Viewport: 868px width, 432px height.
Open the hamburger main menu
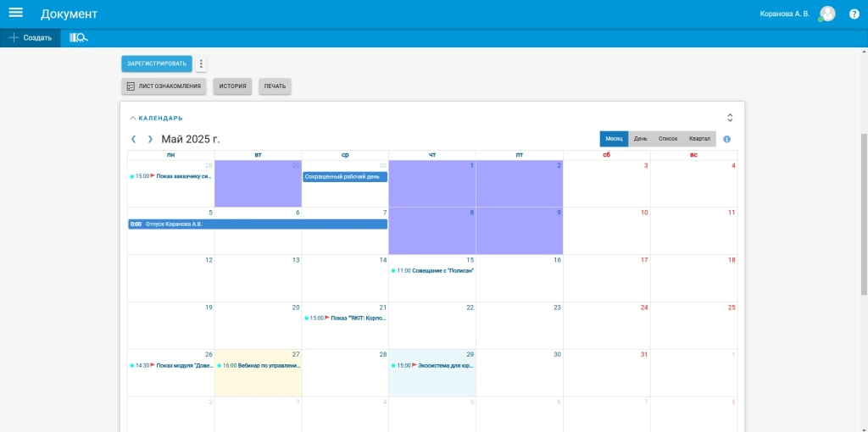point(15,14)
